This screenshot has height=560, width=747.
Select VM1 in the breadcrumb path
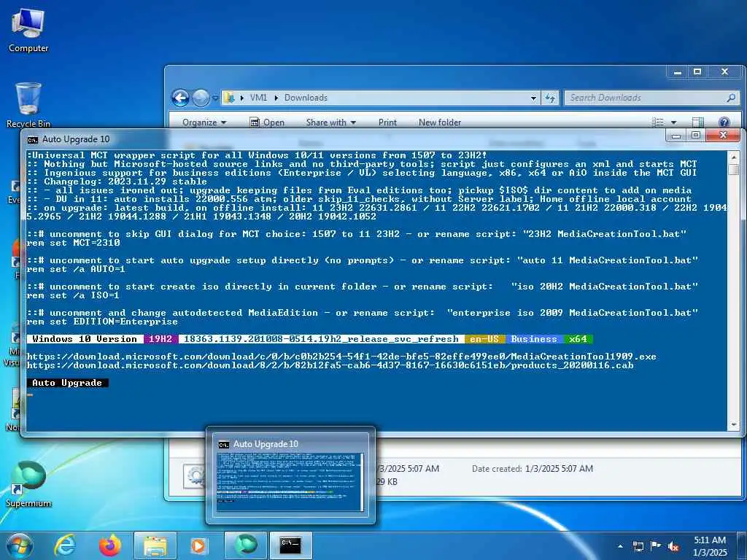pyautogui.click(x=258, y=98)
